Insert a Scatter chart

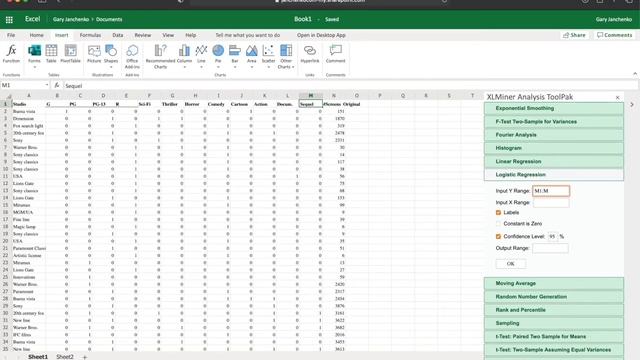pos(268,56)
